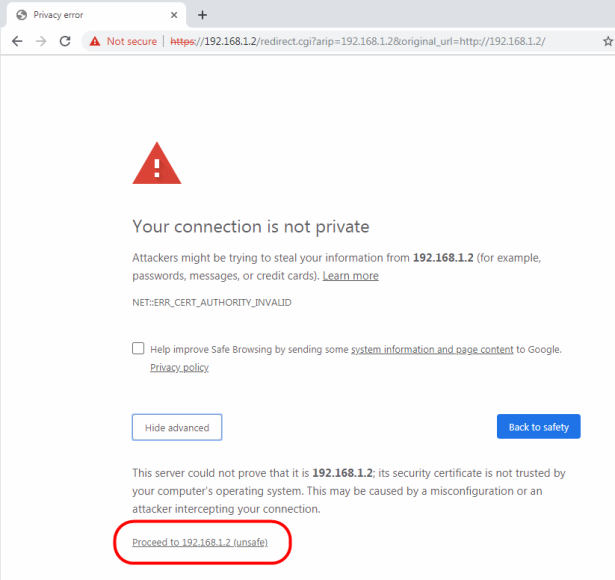Open system information and page content link
The image size is (615, 580).
tap(432, 350)
